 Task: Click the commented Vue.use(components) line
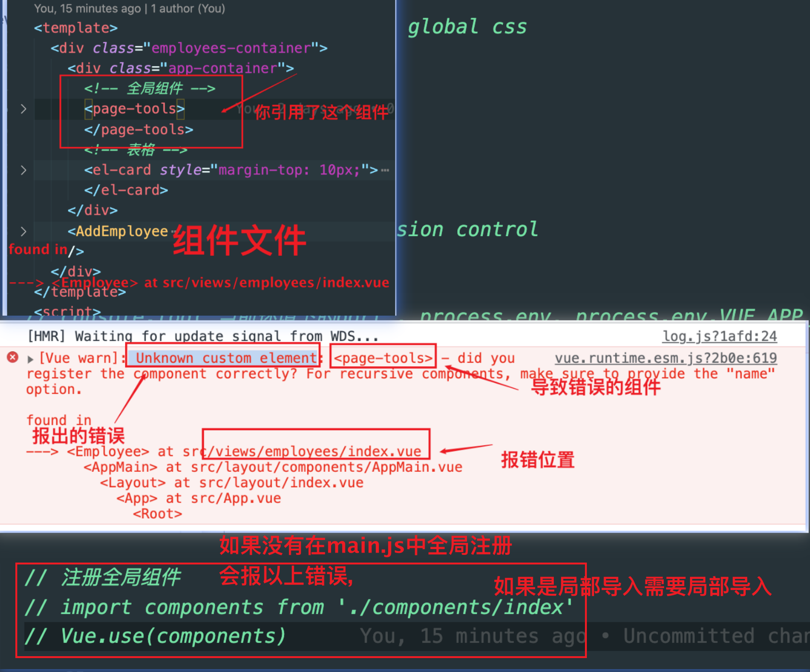click(x=155, y=636)
